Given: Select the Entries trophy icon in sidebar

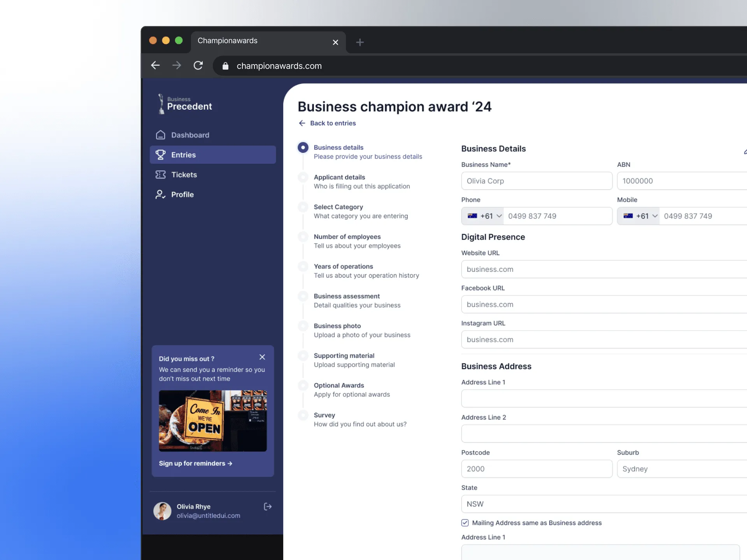Looking at the screenshot, I should click(x=161, y=154).
